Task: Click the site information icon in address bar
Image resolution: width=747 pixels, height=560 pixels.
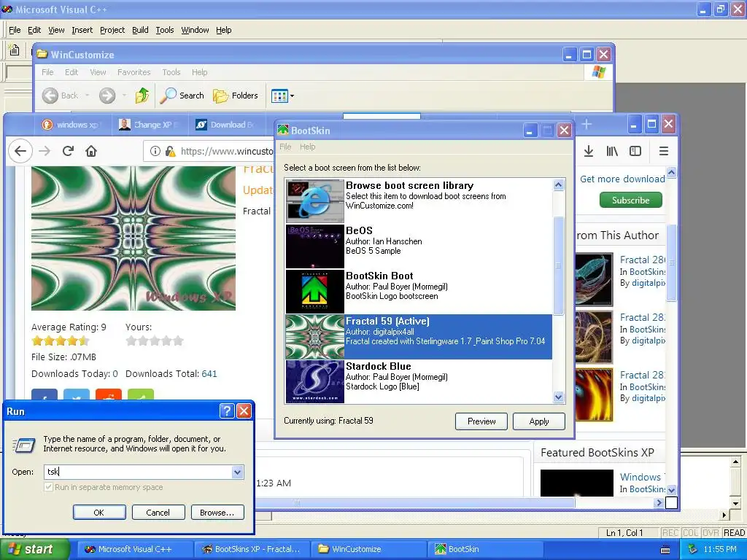Action: point(155,151)
